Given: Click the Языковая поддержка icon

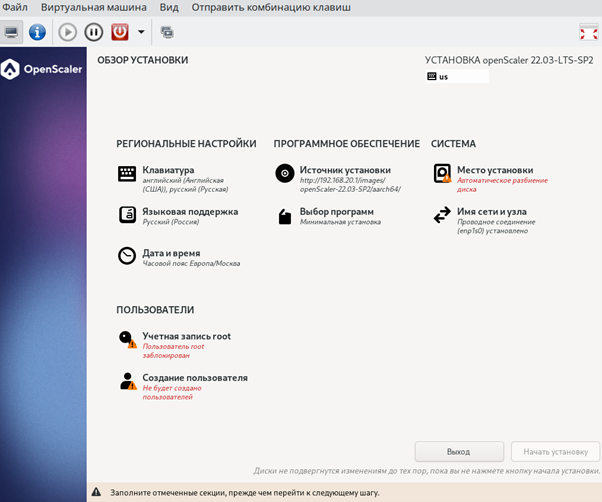Looking at the screenshot, I should pos(127,215).
